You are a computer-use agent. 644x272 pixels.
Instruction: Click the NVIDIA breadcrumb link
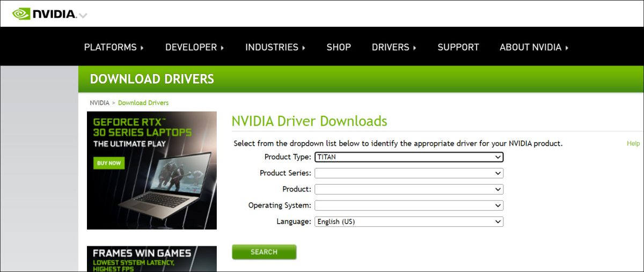coord(99,102)
